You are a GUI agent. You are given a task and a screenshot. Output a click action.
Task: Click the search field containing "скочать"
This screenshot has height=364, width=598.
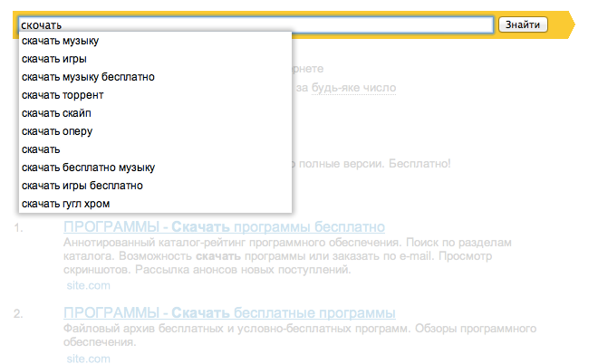(256, 24)
